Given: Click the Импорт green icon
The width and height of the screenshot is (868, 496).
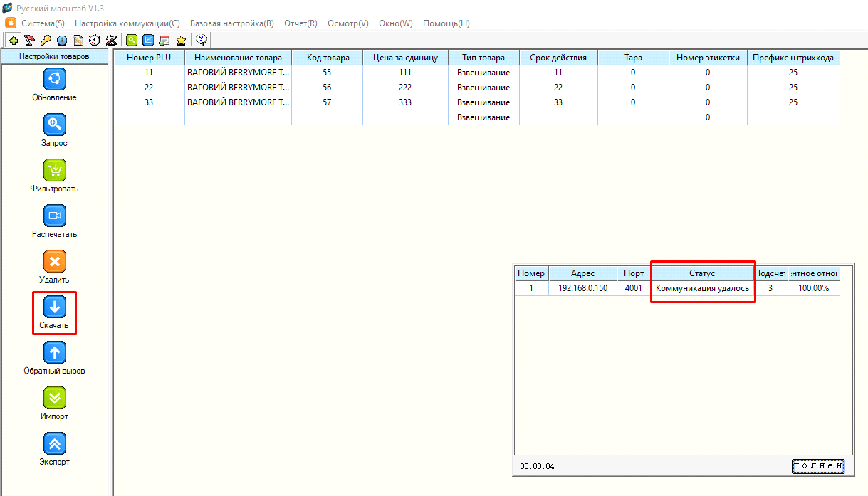Looking at the screenshot, I should (55, 398).
